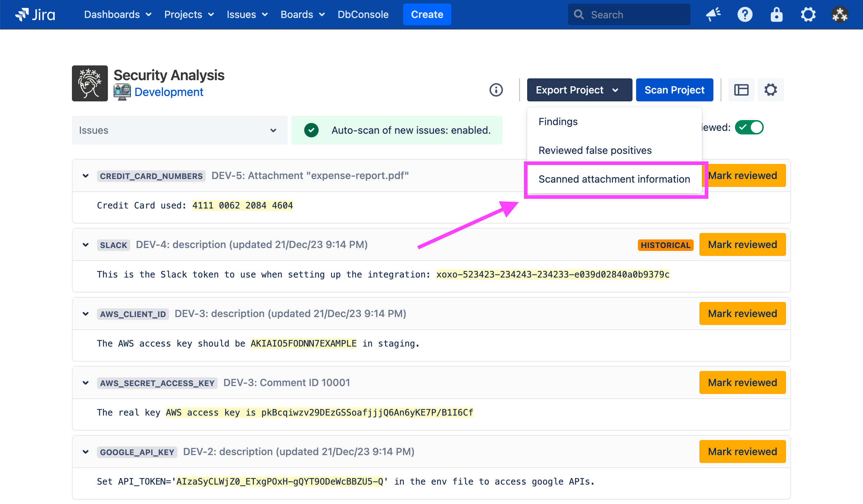Screen dimensions: 863x504
Task: Expand the Export Project dropdown
Action: [x=579, y=90]
